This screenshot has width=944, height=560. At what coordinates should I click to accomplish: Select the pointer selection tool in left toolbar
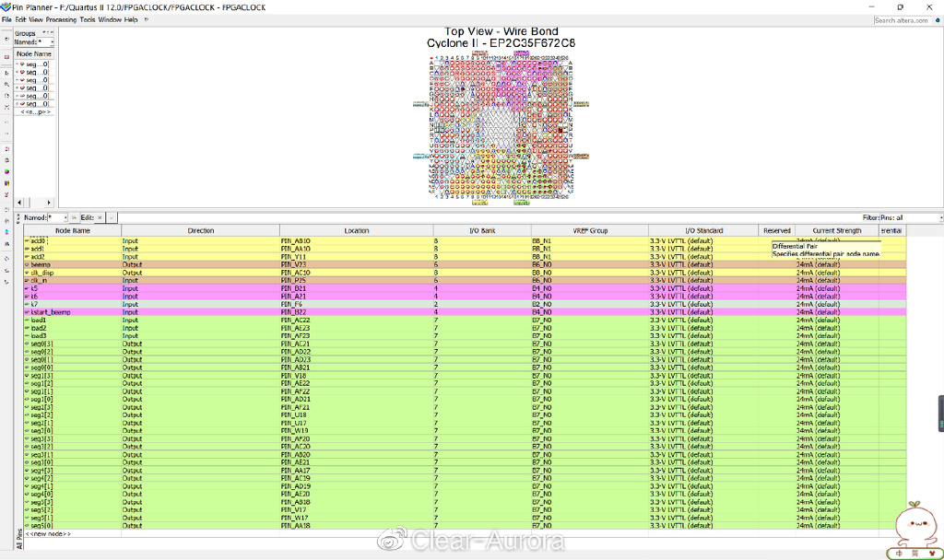tap(6, 74)
